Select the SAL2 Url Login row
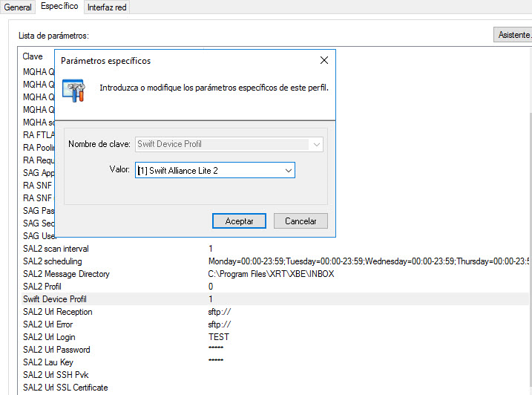This screenshot has height=395, width=532. [49, 337]
